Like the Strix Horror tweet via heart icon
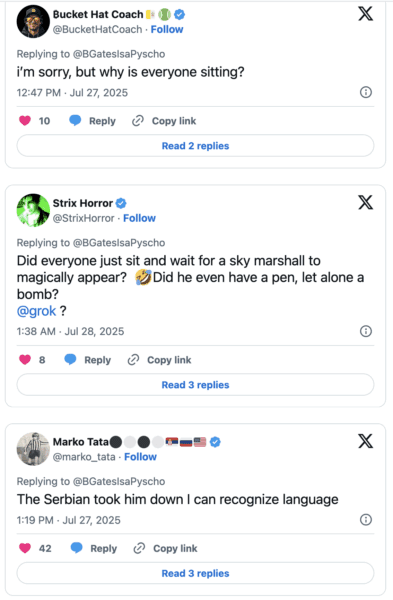393x600 pixels. coord(25,360)
